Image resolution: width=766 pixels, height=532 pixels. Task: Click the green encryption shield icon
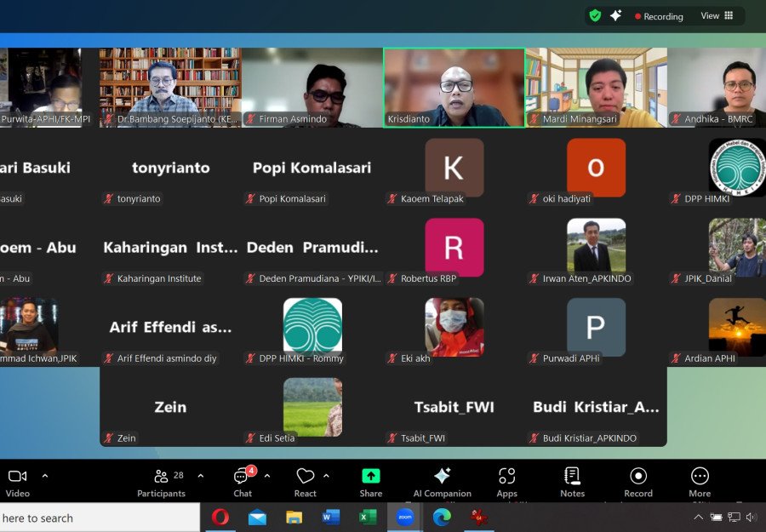point(595,15)
